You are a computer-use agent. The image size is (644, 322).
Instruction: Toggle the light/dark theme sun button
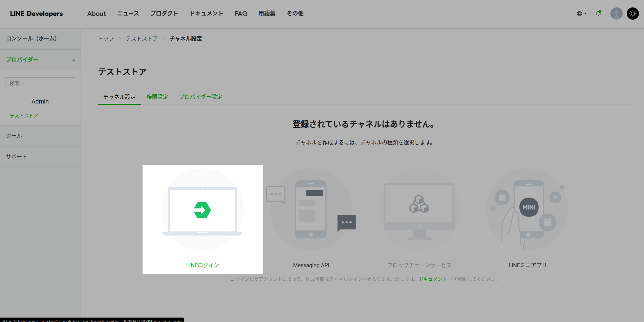[632, 14]
